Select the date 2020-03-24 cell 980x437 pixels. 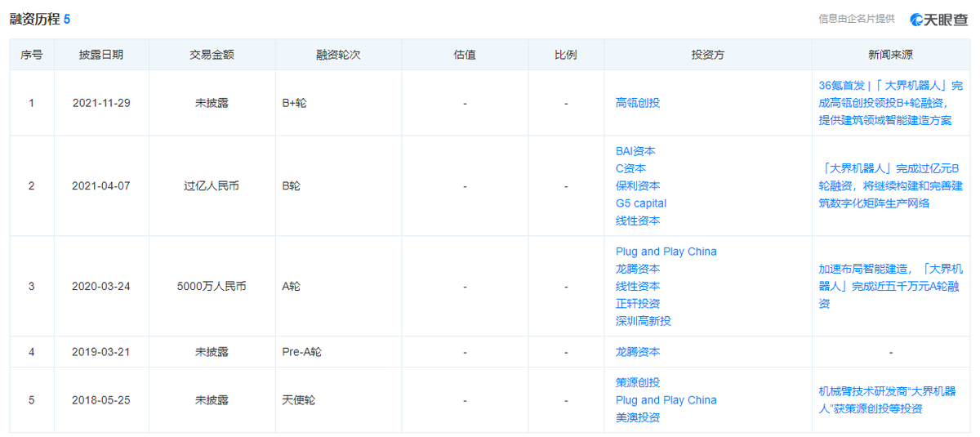point(101,287)
